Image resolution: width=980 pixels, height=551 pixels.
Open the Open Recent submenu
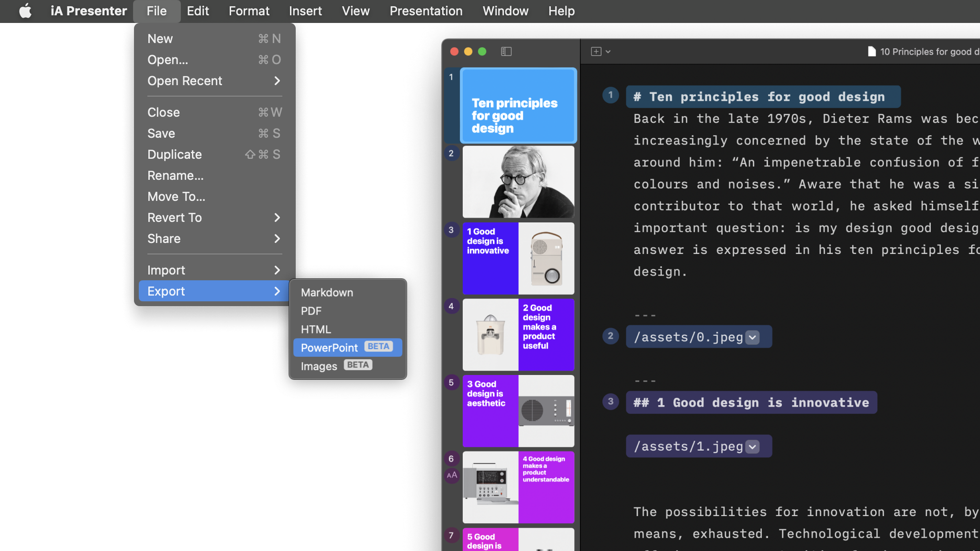[215, 81]
